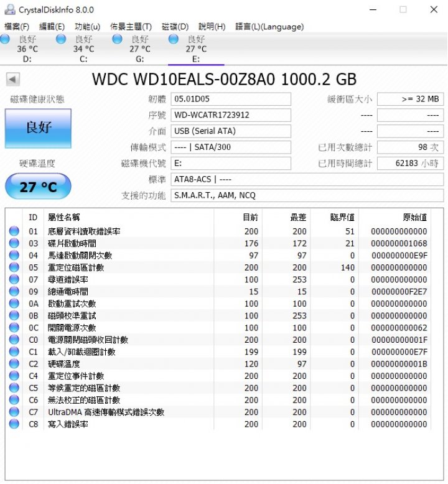The height and width of the screenshot is (484, 448).
Task: Click the buffer size field >= 32 MB
Action: coord(410,99)
